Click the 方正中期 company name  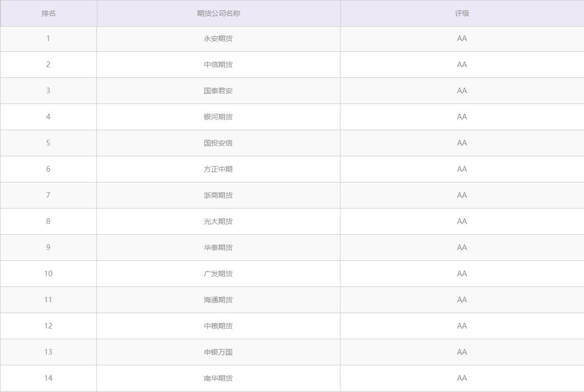coord(218,169)
